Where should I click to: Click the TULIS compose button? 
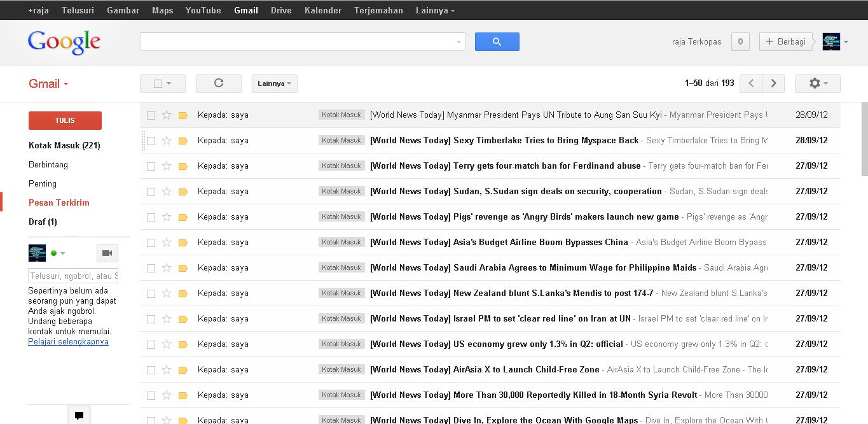[65, 120]
